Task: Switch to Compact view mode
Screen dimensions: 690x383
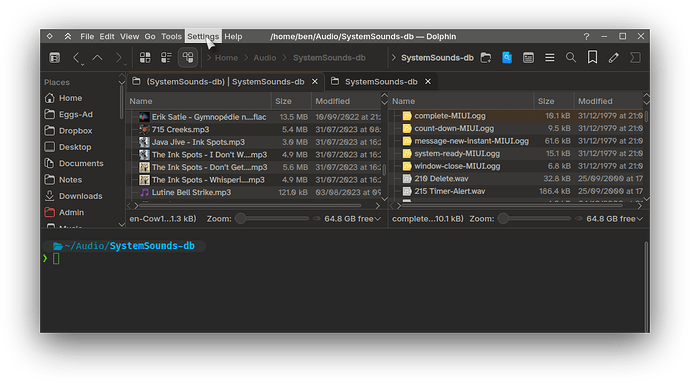Action: (166, 58)
